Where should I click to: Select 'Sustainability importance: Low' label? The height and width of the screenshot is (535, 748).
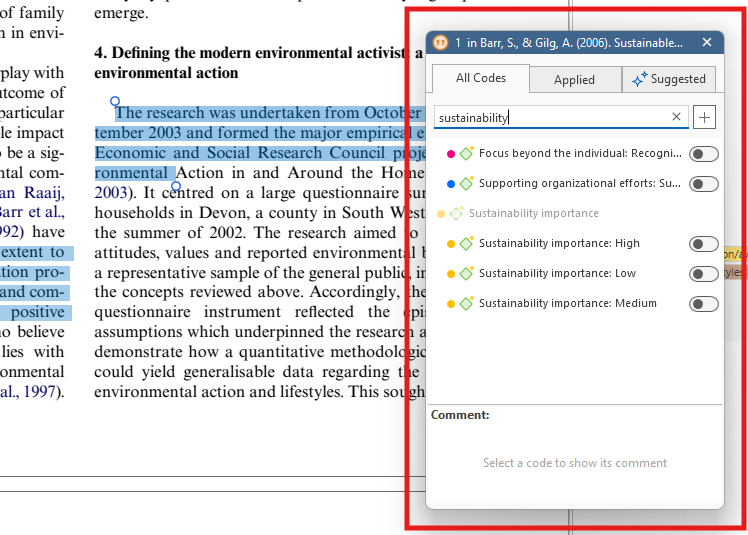tap(557, 273)
